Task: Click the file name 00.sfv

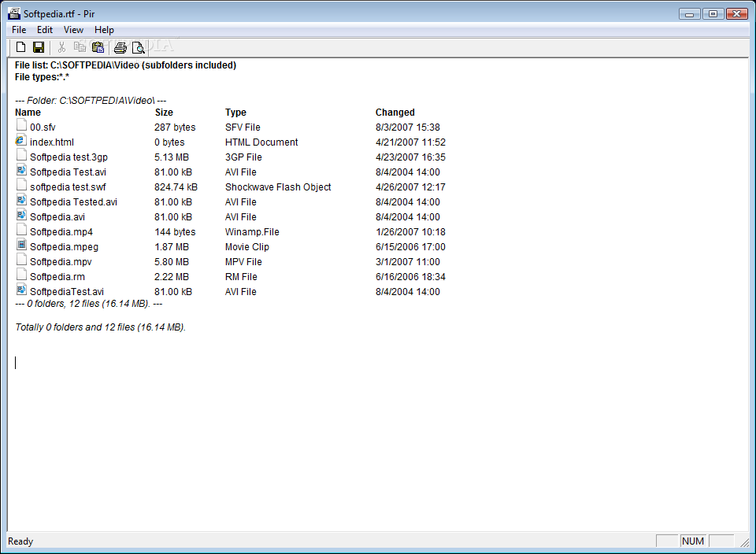Action: 43,127
